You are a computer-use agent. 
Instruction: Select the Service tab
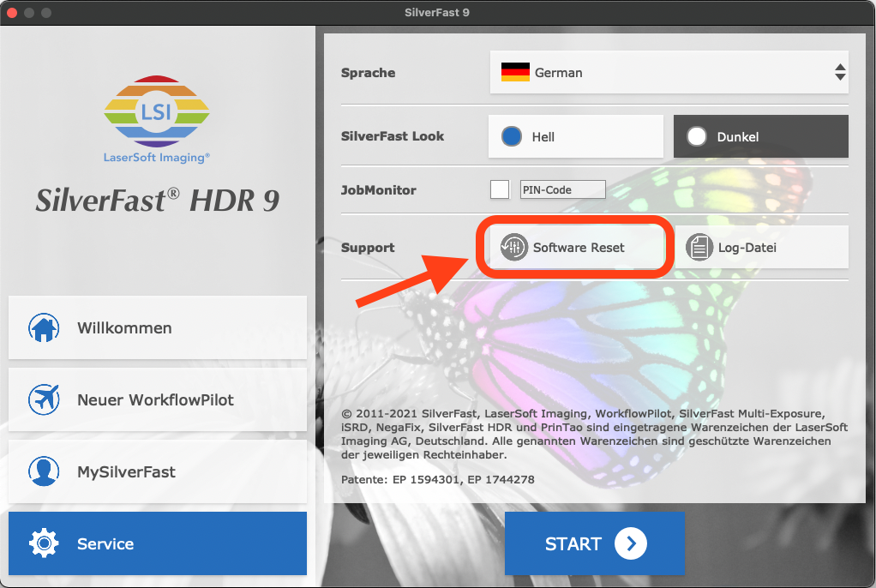[x=158, y=543]
